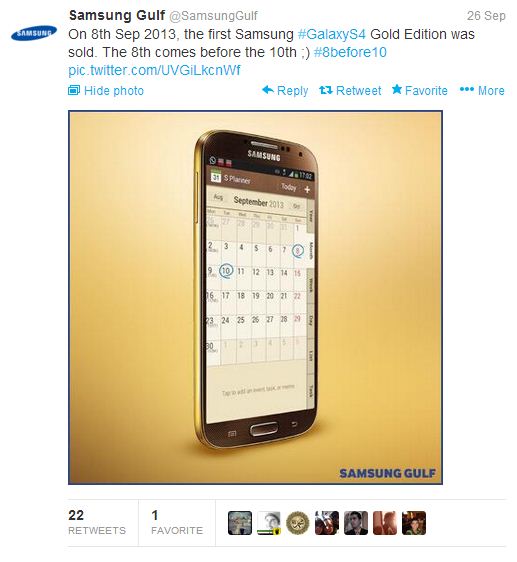This screenshot has height=562, width=517.
Task: Open the pic.twitter.com/UVGiLkcnWf link
Action: (154, 70)
